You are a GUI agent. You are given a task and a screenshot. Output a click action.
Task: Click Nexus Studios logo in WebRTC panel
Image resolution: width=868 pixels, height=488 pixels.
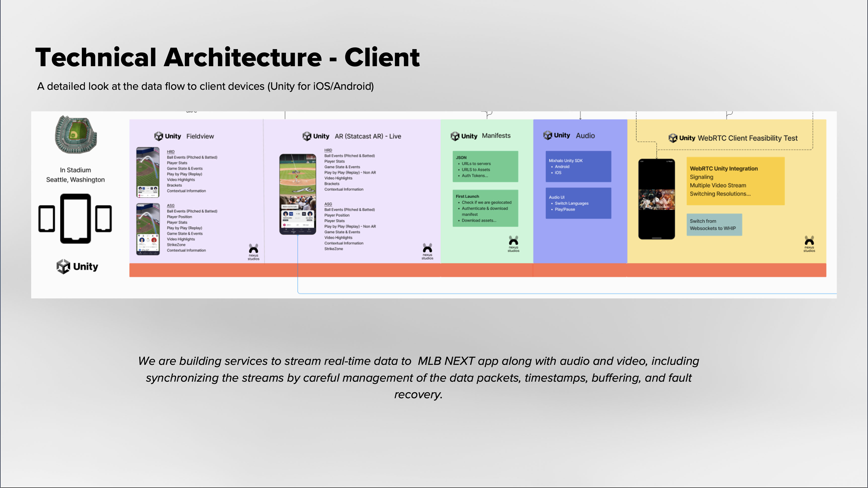coord(809,244)
